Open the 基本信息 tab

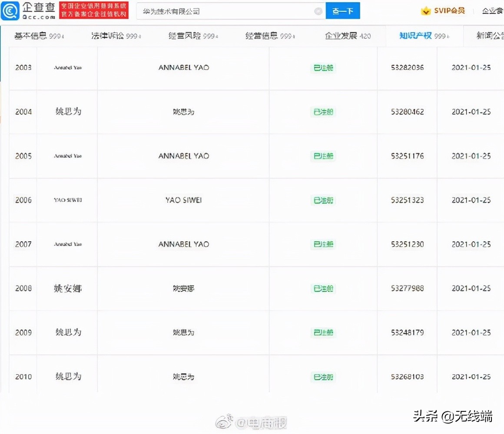39,36
